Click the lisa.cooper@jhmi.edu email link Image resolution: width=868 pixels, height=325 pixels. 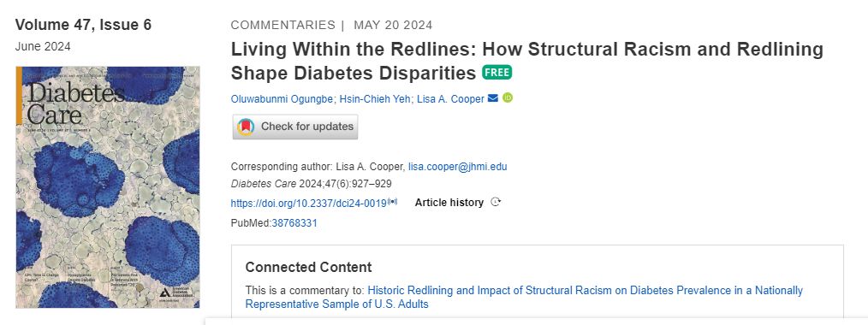pyautogui.click(x=457, y=167)
